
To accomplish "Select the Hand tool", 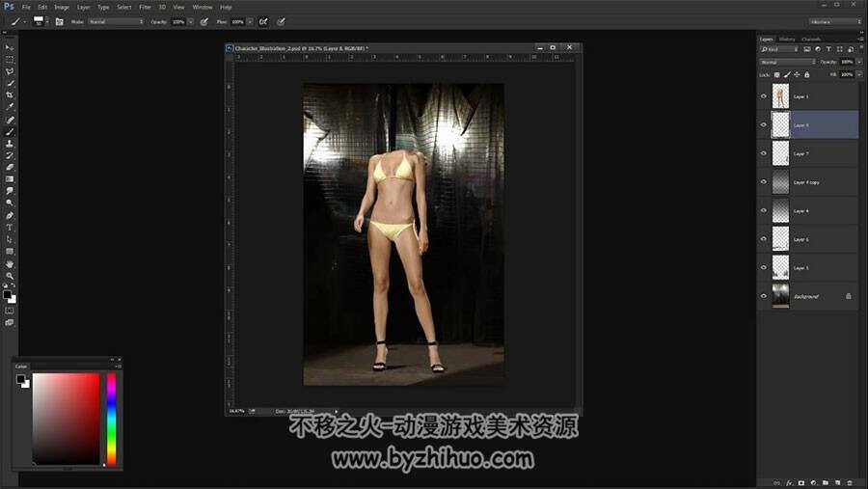I will 10,264.
